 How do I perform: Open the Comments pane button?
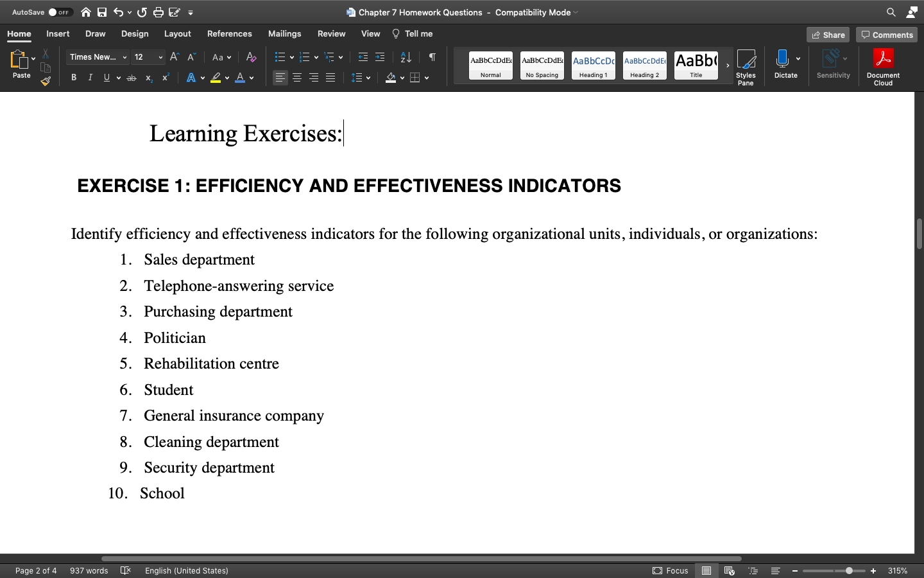pyautogui.click(x=887, y=35)
